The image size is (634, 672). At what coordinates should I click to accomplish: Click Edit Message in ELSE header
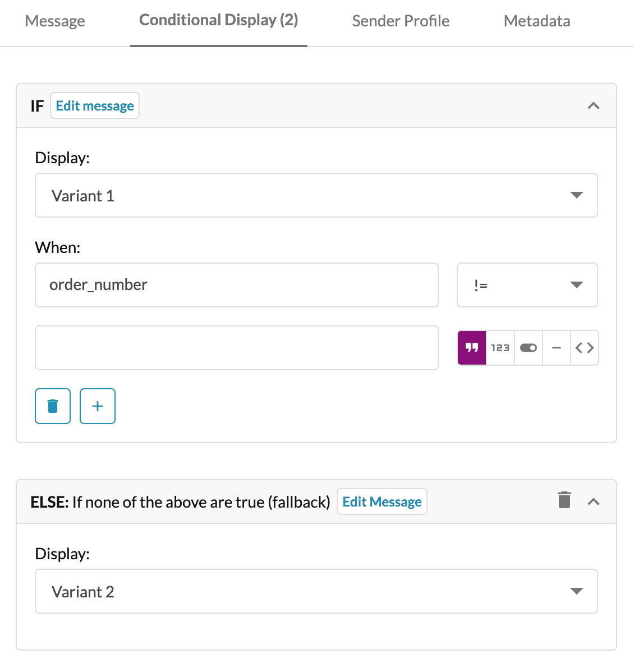[382, 501]
